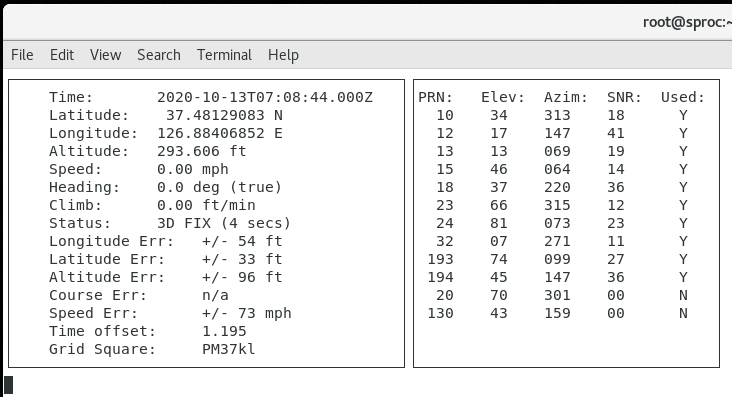
Task: Click the Altitude value 293.606 ft
Action: 202,151
